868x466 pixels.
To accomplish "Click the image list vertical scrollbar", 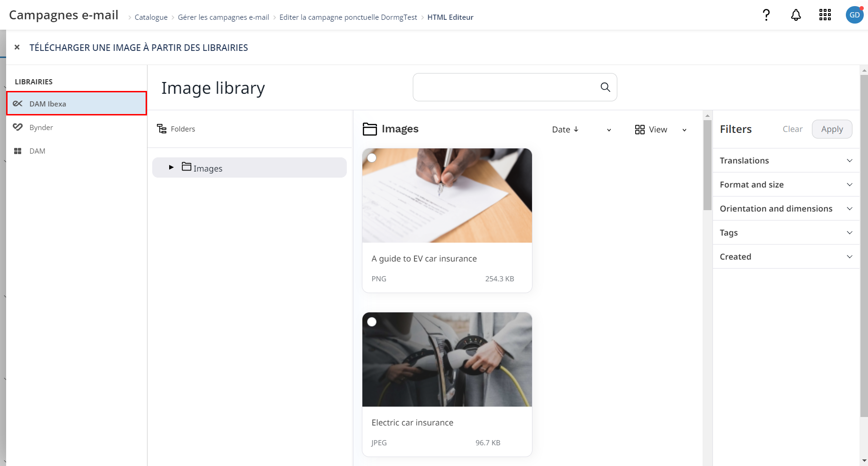I will (707, 165).
